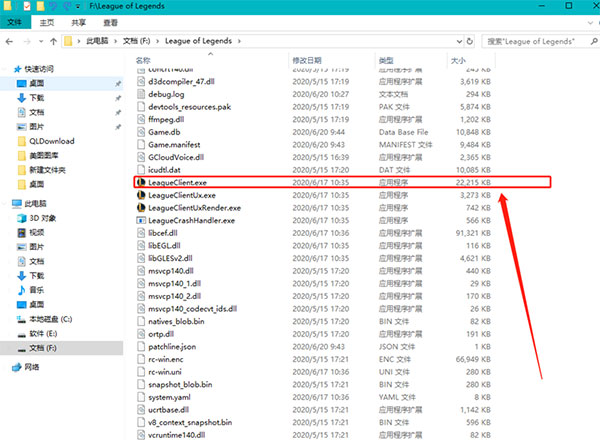The height and width of the screenshot is (440, 600).
Task: Click the d3dcompiler_47.dll file icon
Action: tap(141, 81)
